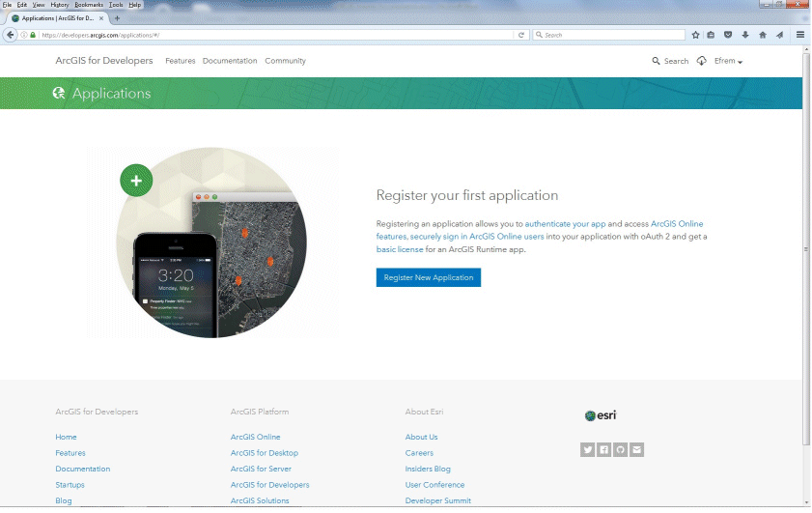Open a new tab with plus button

click(x=117, y=18)
